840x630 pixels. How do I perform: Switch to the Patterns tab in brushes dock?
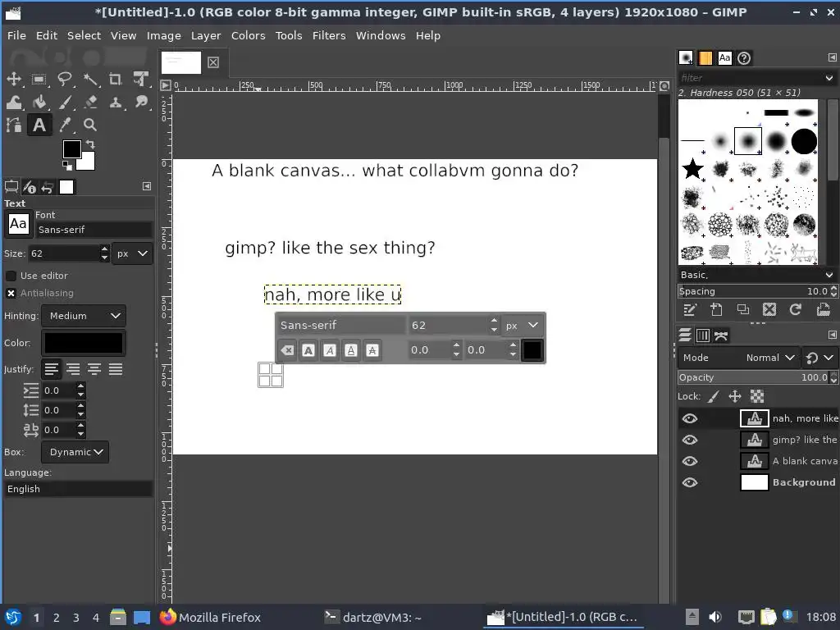click(x=705, y=58)
